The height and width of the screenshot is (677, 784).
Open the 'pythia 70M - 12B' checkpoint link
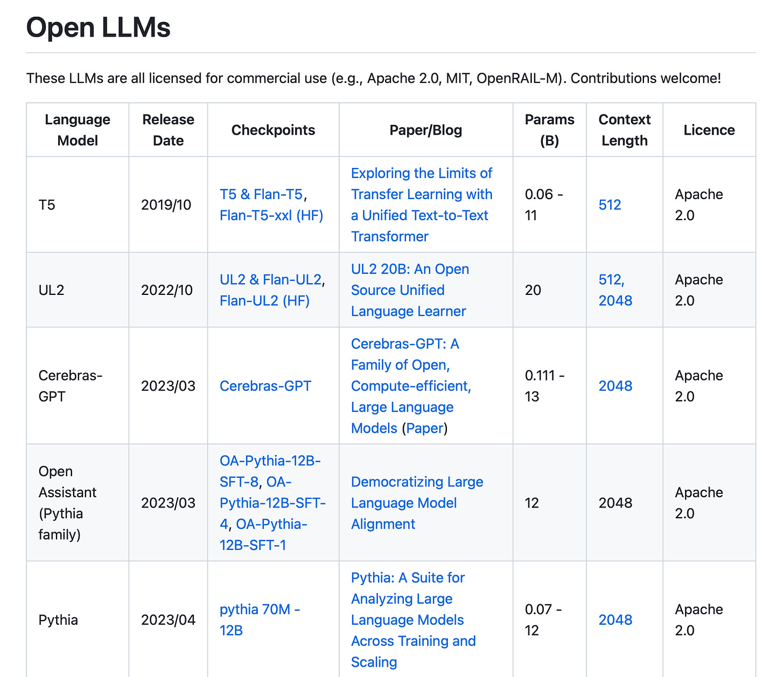point(260,619)
